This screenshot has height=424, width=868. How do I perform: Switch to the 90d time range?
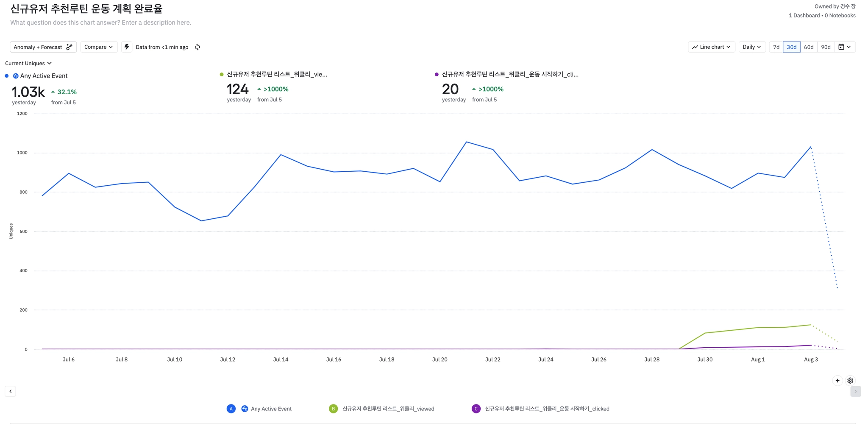[826, 47]
